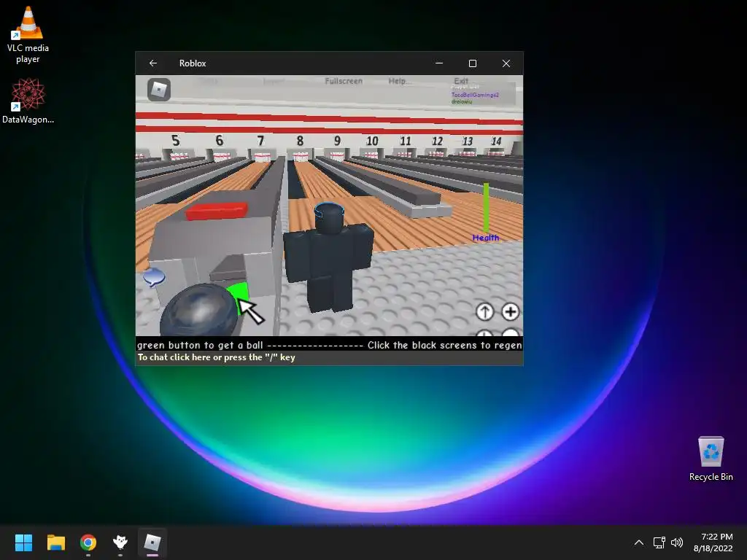Image resolution: width=747 pixels, height=560 pixels.
Task: Click the red button on ball return
Action: [216, 211]
